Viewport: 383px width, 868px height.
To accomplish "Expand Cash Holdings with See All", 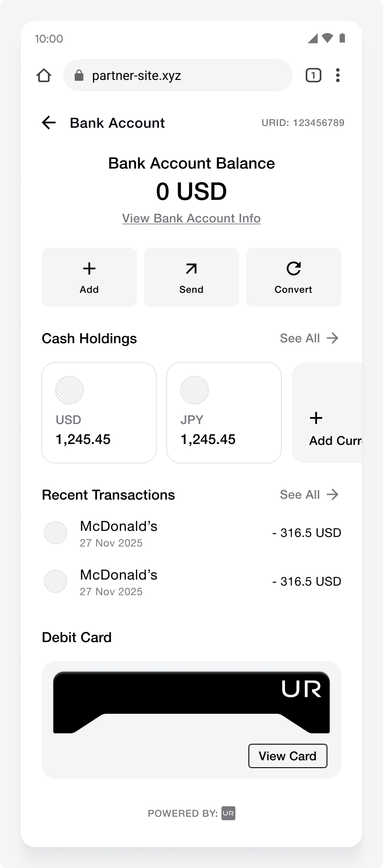I will point(309,338).
